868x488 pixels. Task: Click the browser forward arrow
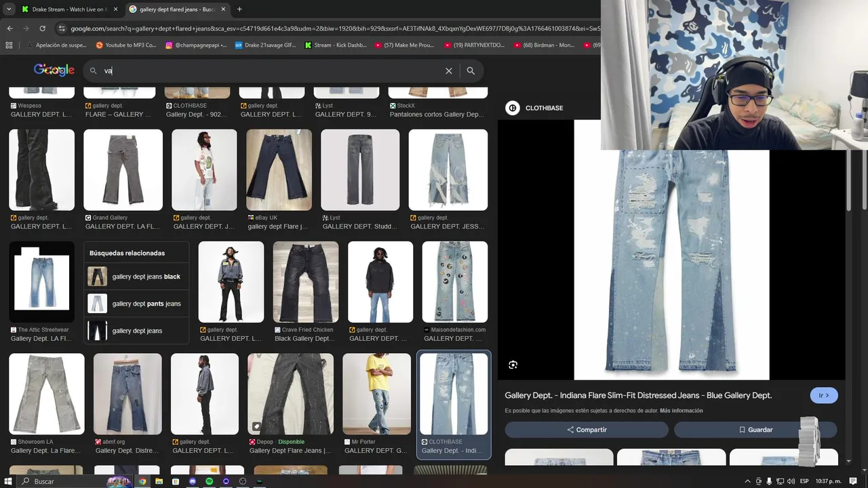26,28
